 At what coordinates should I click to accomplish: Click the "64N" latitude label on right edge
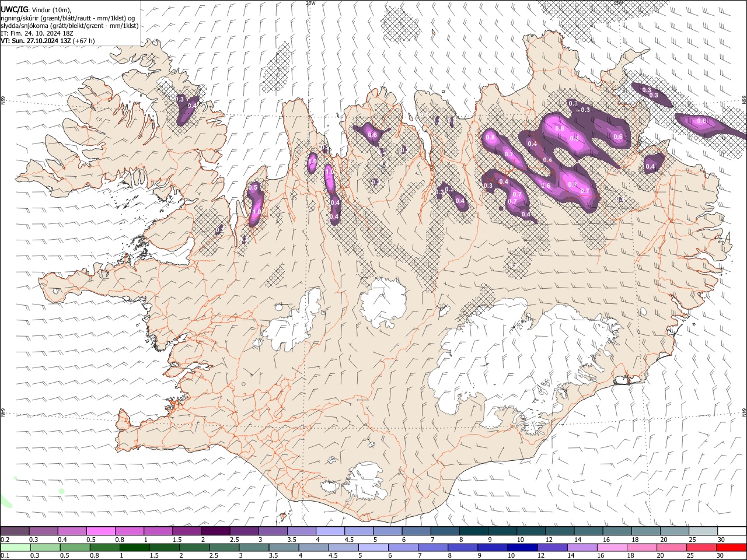[743, 412]
